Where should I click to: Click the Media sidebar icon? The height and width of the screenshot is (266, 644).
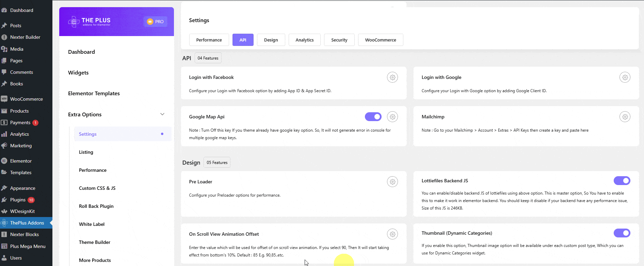tap(4, 49)
